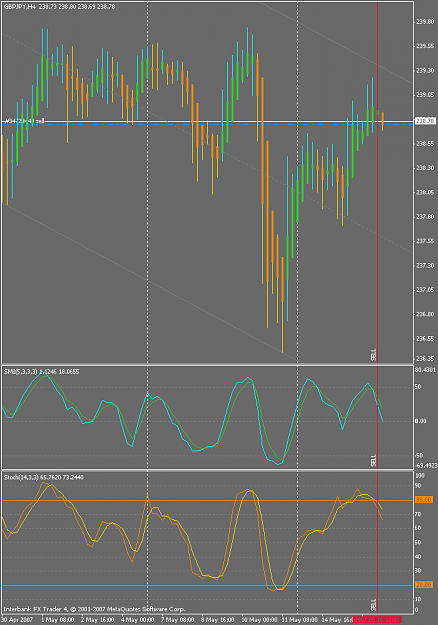Click the 2 May 16:00 time axis label
The image size is (438, 625).
pos(97,620)
